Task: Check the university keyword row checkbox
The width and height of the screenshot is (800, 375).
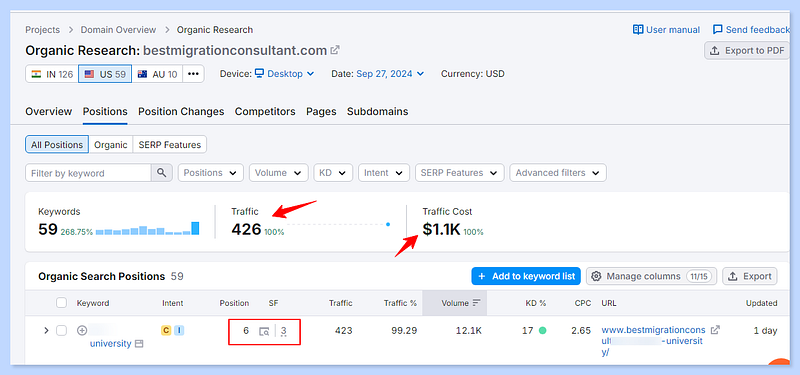Action: point(61,331)
